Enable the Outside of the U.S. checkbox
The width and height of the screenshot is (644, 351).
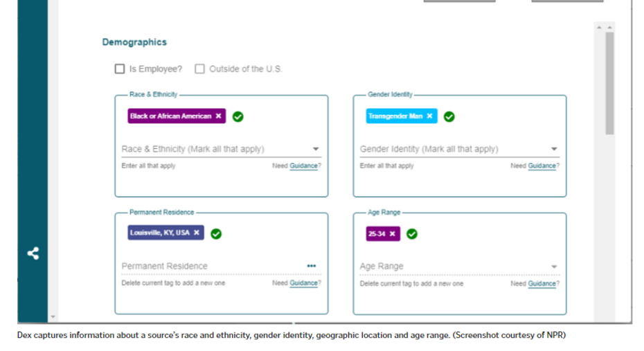pos(200,69)
